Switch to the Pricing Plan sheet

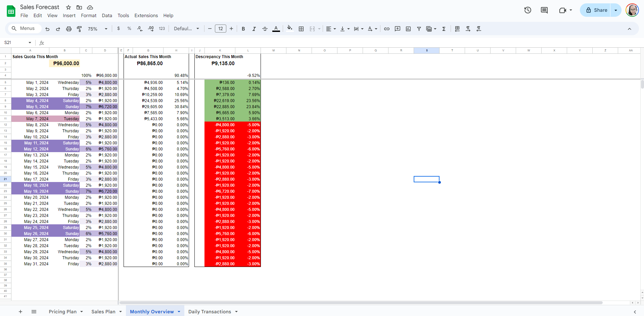[63, 312]
